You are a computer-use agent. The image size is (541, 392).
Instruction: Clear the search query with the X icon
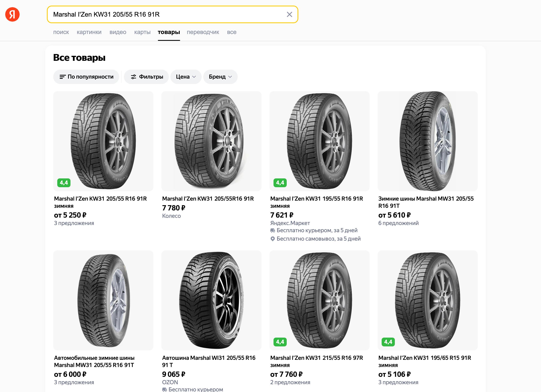tap(289, 15)
